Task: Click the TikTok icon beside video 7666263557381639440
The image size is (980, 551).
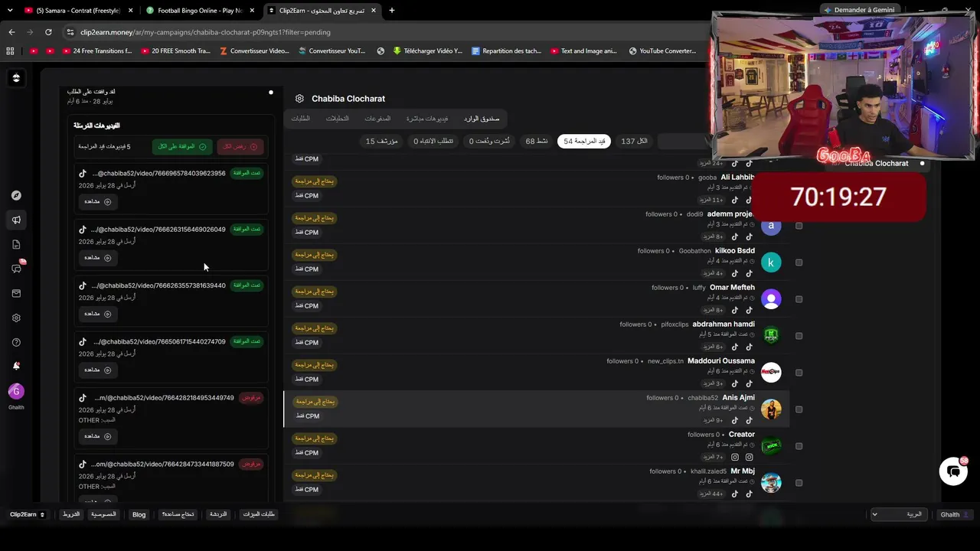Action: [83, 285]
